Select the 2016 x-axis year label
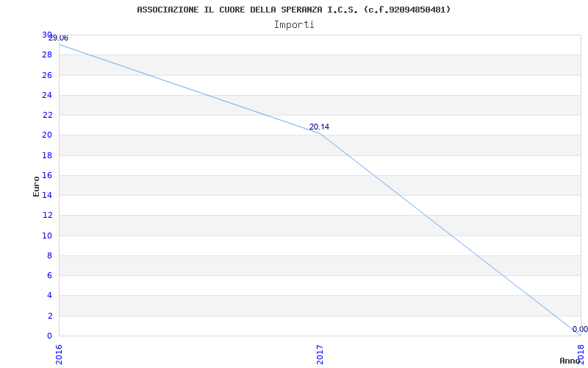The image size is (588, 368). click(59, 355)
